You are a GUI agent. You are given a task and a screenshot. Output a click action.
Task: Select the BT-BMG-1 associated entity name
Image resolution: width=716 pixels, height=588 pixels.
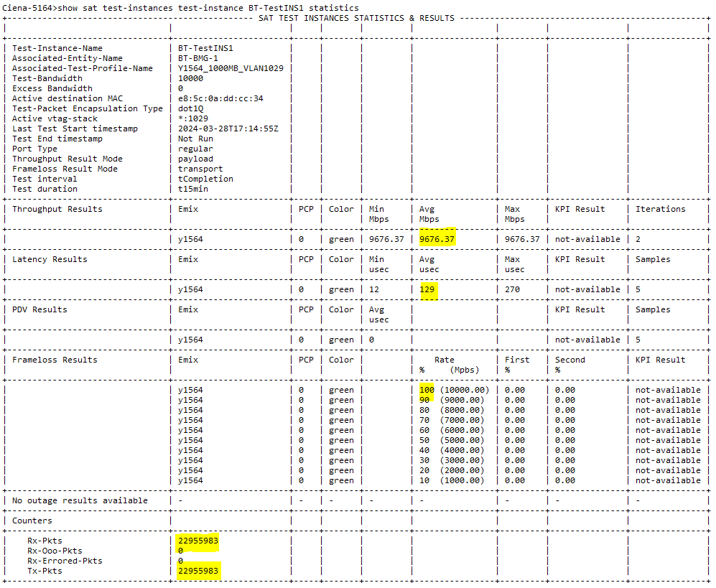click(200, 58)
